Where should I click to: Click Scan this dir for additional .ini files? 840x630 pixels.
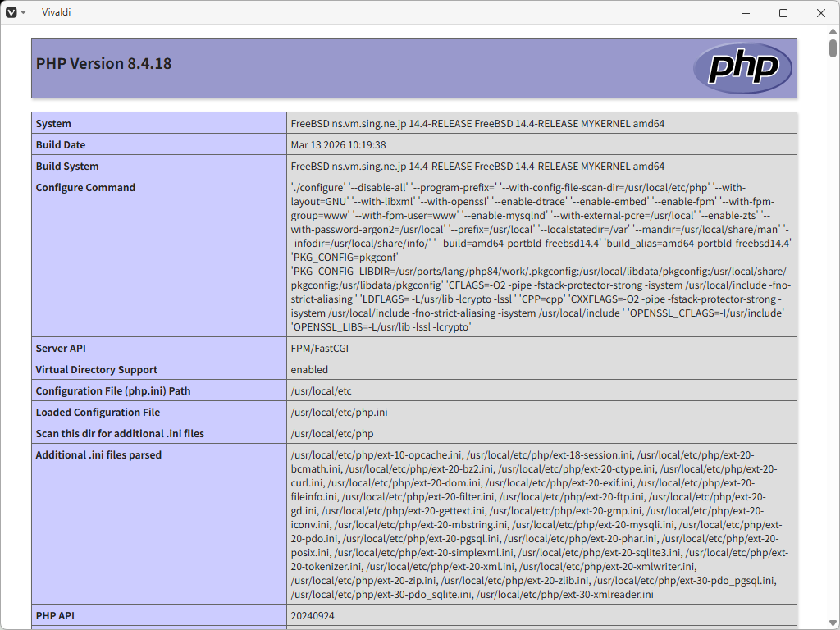pyautogui.click(x=120, y=433)
